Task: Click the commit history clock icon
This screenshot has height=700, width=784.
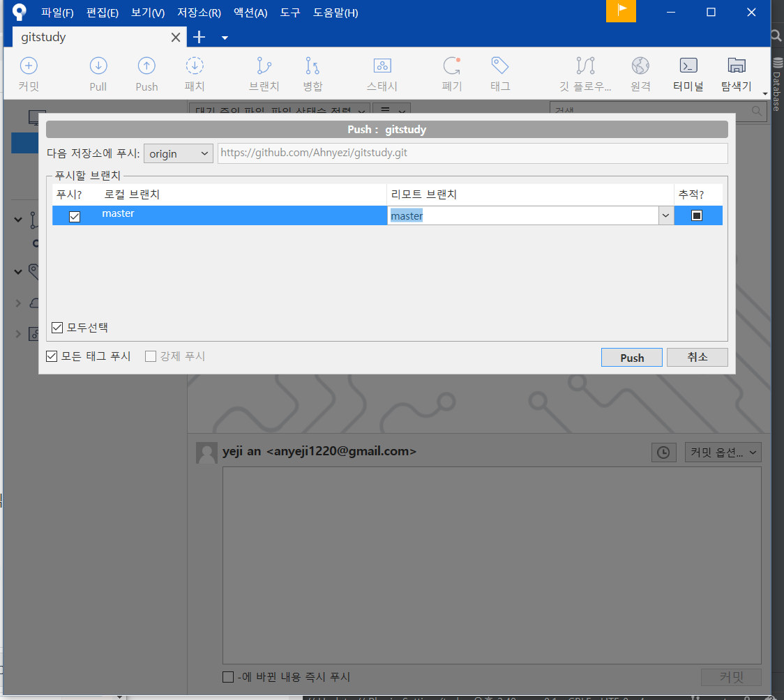Action: [x=663, y=452]
